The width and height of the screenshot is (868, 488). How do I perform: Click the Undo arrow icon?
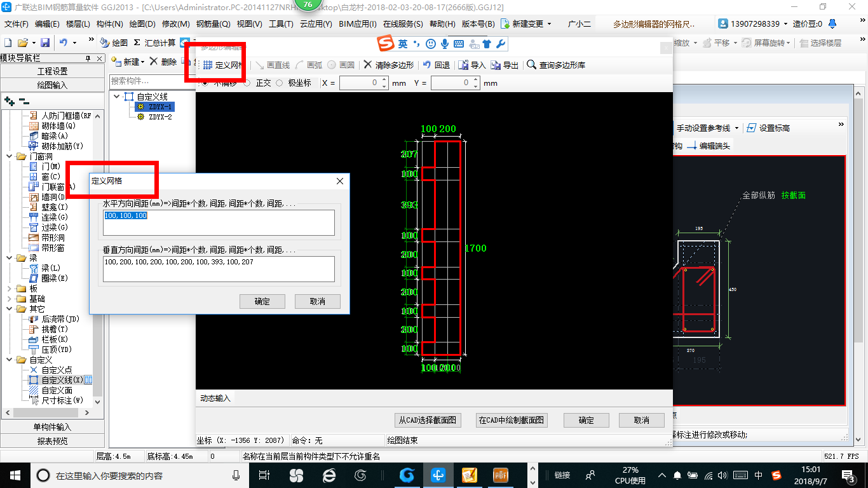click(x=64, y=43)
